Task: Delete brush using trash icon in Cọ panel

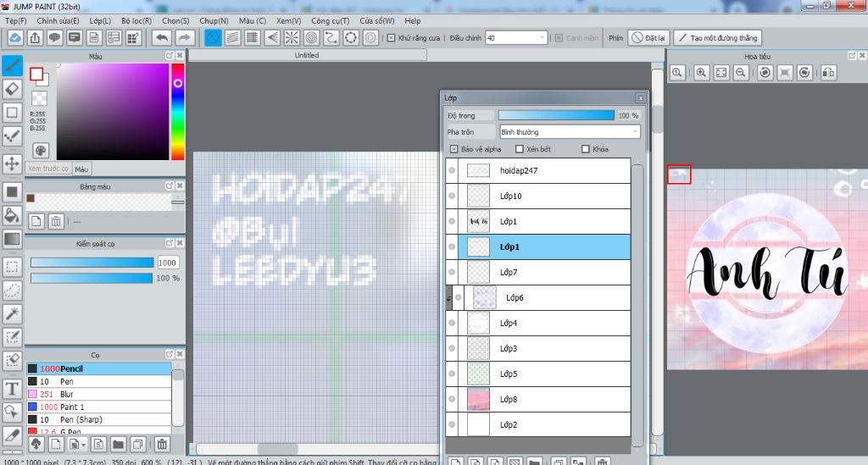Action: (162, 444)
